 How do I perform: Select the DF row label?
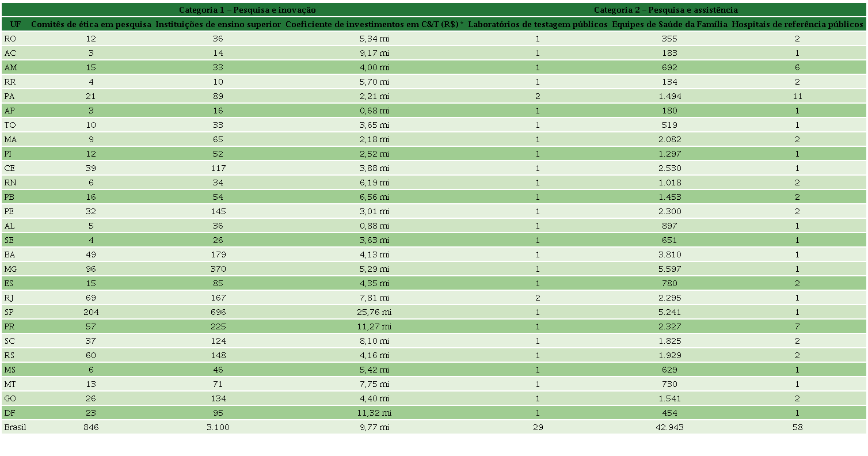9,413
